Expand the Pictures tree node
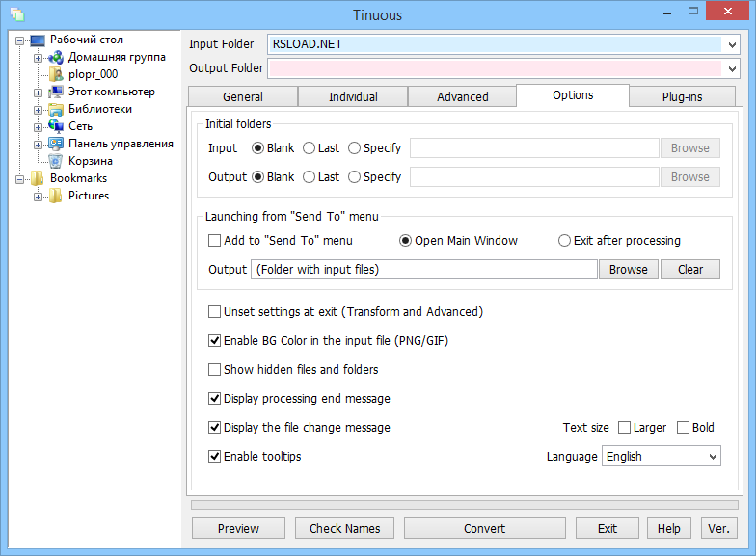Viewport: 756px width, 556px height. point(39,197)
